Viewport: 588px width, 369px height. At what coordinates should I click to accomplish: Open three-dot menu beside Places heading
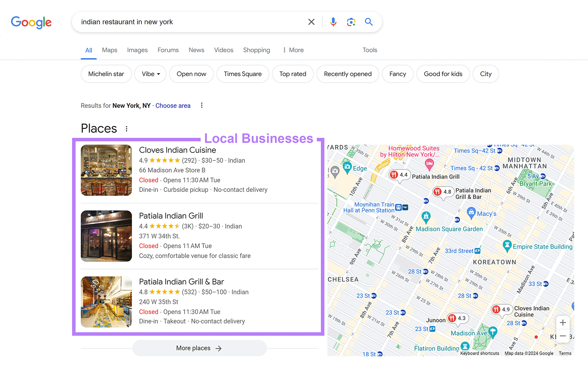pos(126,129)
